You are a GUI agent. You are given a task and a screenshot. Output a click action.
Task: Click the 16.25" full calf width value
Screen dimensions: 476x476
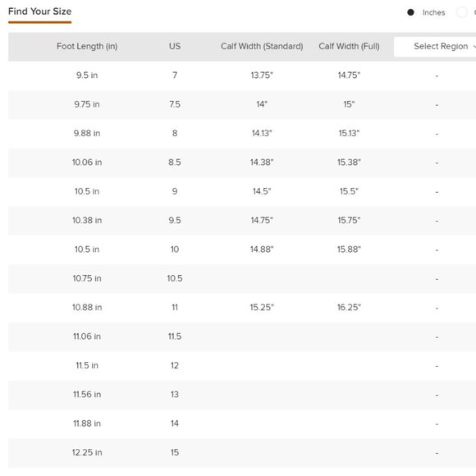(x=349, y=307)
